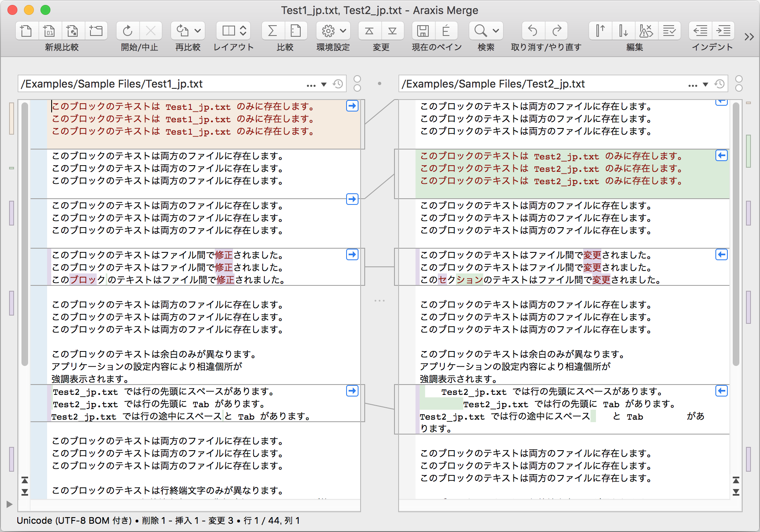The width and height of the screenshot is (760, 532).
Task: Redo the last edit
Action: click(x=556, y=30)
